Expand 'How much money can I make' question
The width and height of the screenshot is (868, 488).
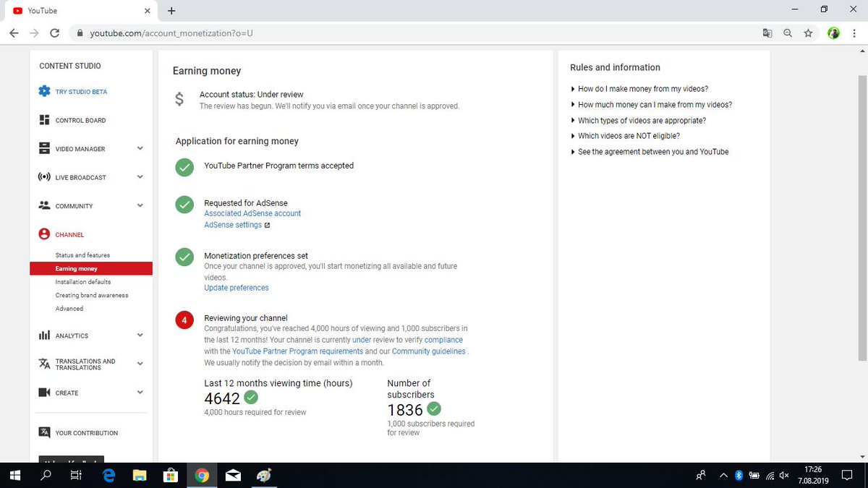click(651, 105)
